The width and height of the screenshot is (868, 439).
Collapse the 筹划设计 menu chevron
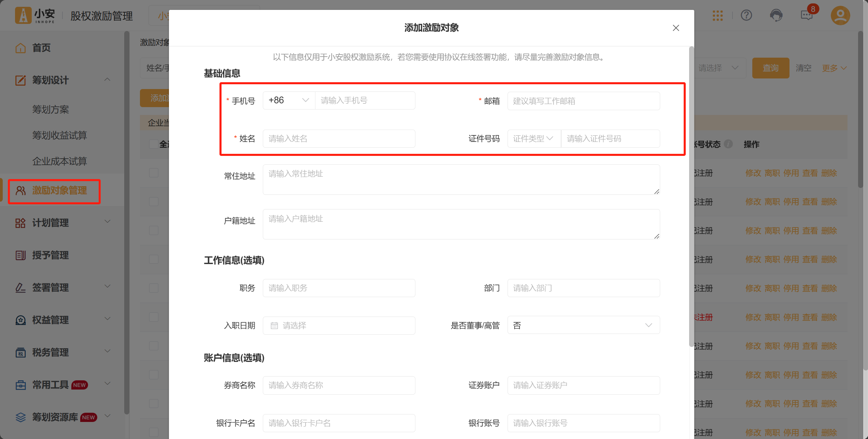click(x=108, y=80)
